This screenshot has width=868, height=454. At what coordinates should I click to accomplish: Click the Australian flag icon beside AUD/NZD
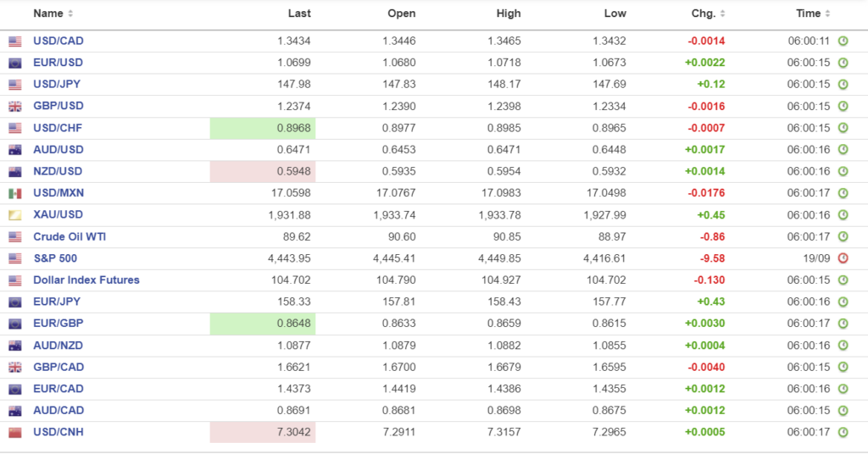15,346
